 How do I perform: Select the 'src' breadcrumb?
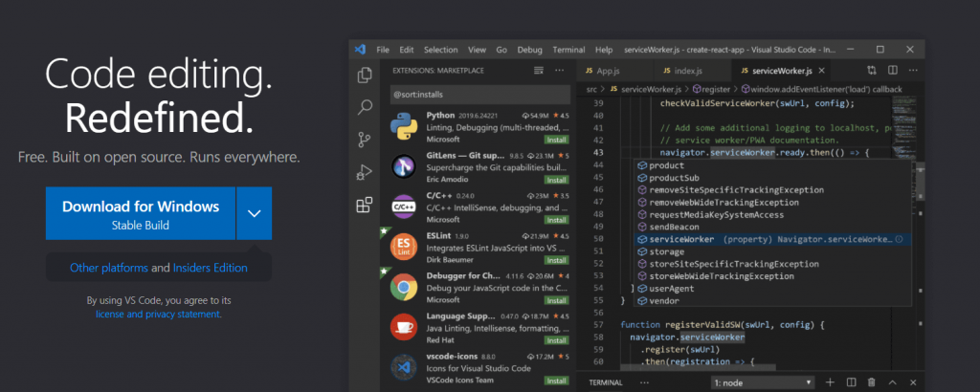(x=591, y=89)
